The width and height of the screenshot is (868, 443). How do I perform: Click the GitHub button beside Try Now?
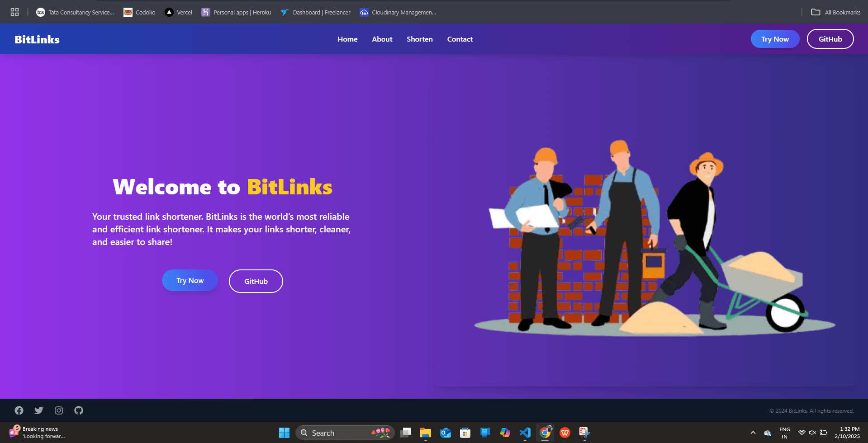tap(256, 281)
